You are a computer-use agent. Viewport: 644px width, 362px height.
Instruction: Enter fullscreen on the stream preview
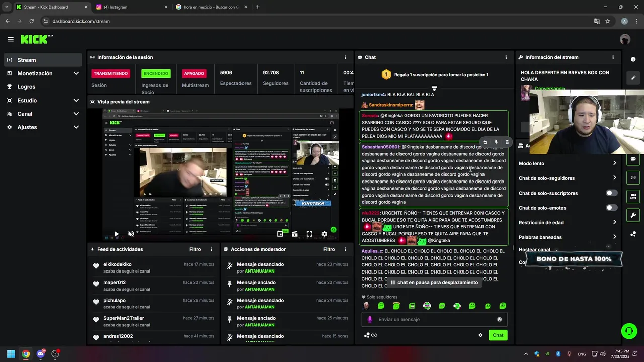pos(309,234)
